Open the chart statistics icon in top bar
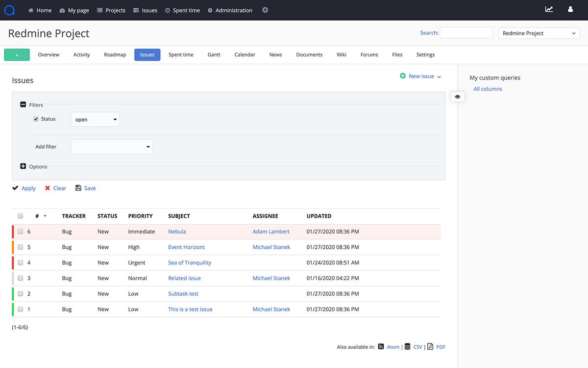 coord(549,9)
